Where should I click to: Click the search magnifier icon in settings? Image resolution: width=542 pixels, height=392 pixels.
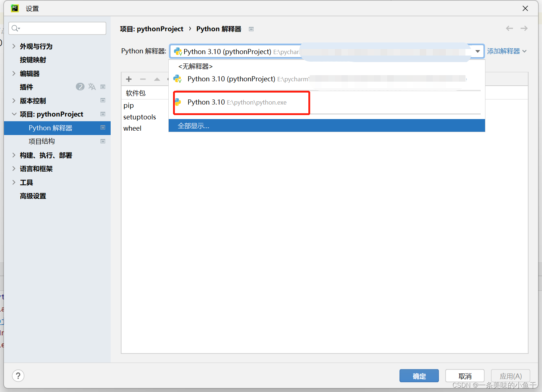coord(15,28)
